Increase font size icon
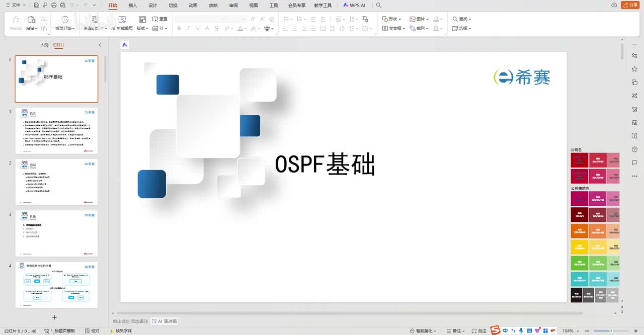 pyautogui.click(x=253, y=19)
